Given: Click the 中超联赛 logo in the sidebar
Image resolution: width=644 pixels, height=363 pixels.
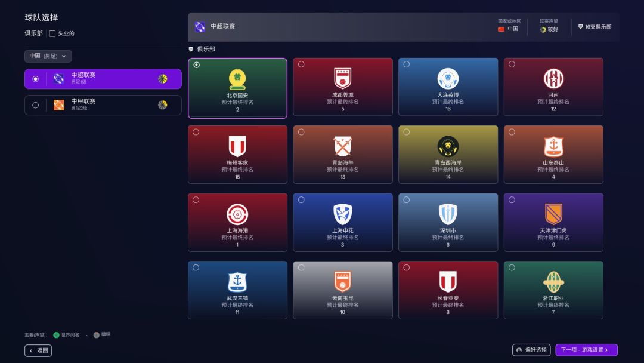Looking at the screenshot, I should point(58,79).
